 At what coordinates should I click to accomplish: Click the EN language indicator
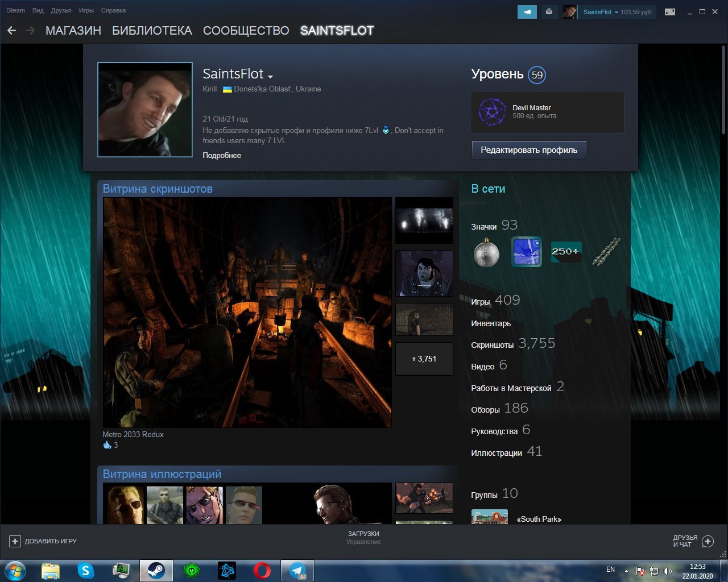pyautogui.click(x=610, y=569)
